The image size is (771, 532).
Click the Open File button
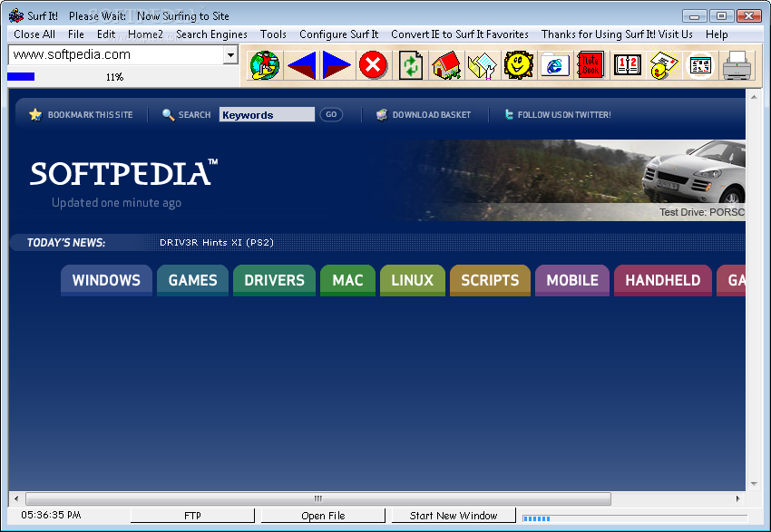[323, 516]
